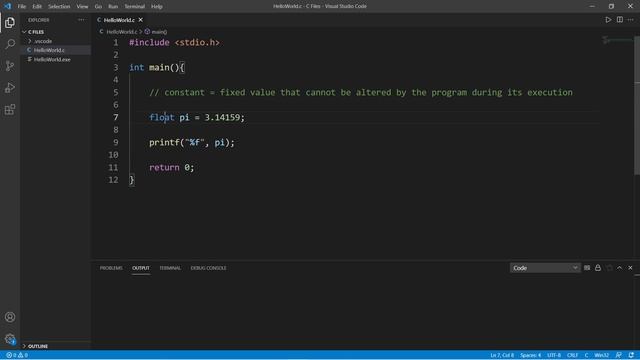Open the View menu
The width and height of the screenshot is (640, 360).
(82, 6)
